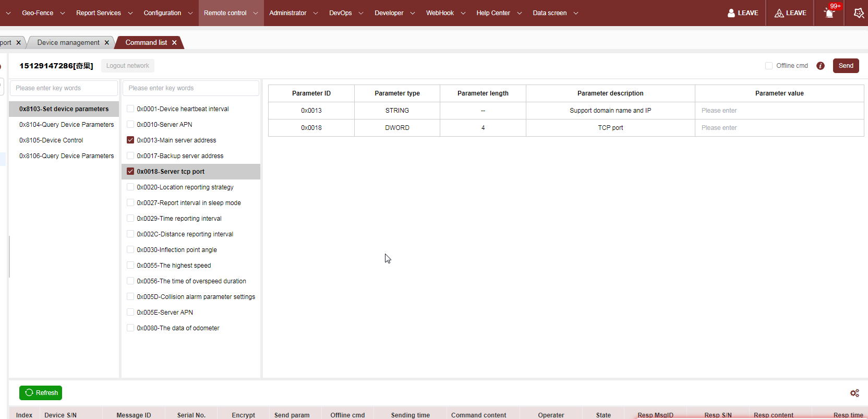The height and width of the screenshot is (419, 868).
Task: Uncheck 0x0013-Main server address
Action: pyautogui.click(x=130, y=140)
